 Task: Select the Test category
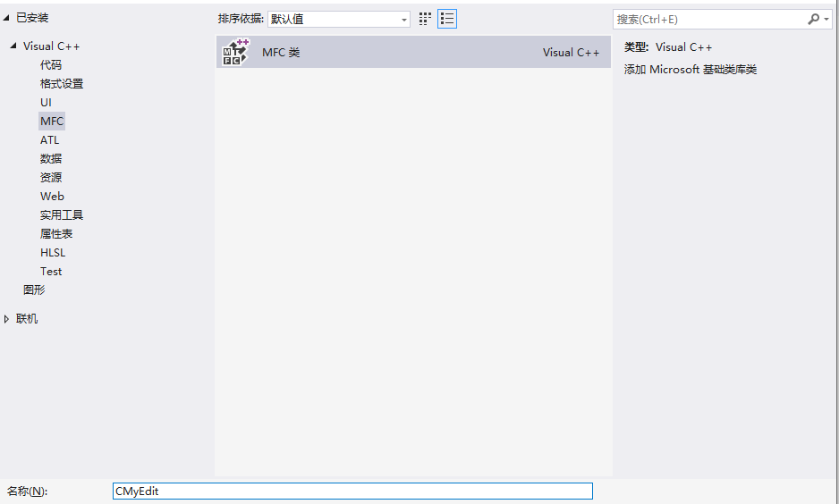(51, 272)
